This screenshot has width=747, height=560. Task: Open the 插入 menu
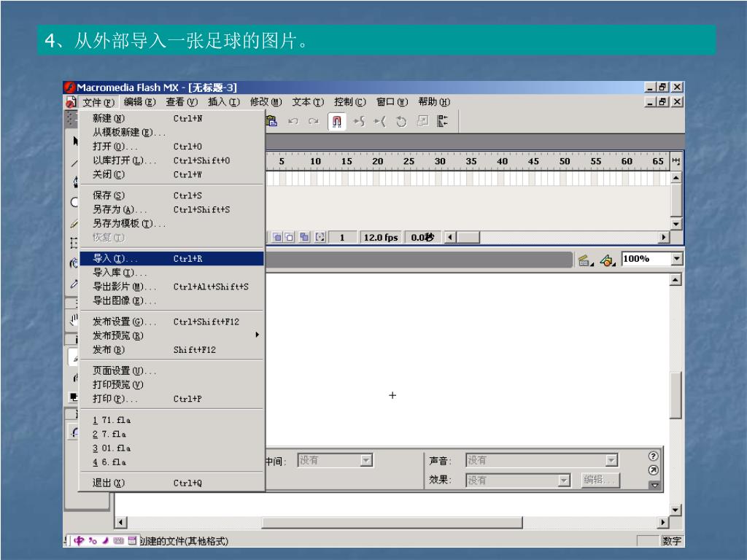pos(224,102)
